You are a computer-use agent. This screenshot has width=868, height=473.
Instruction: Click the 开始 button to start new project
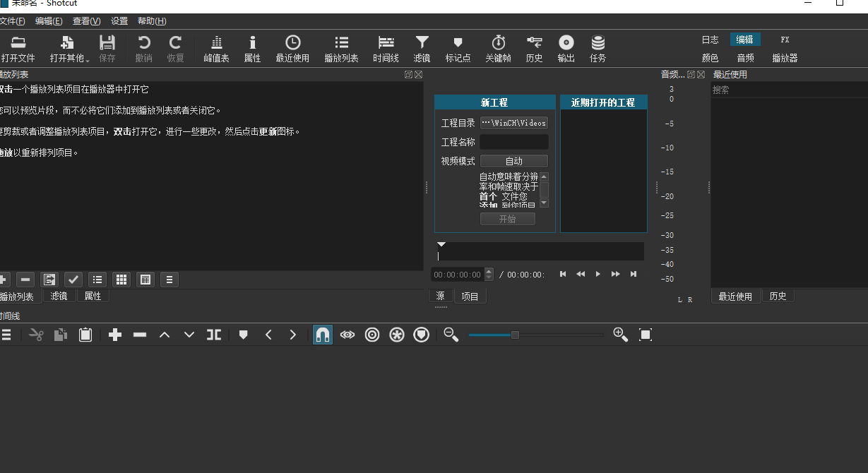pyautogui.click(x=507, y=218)
